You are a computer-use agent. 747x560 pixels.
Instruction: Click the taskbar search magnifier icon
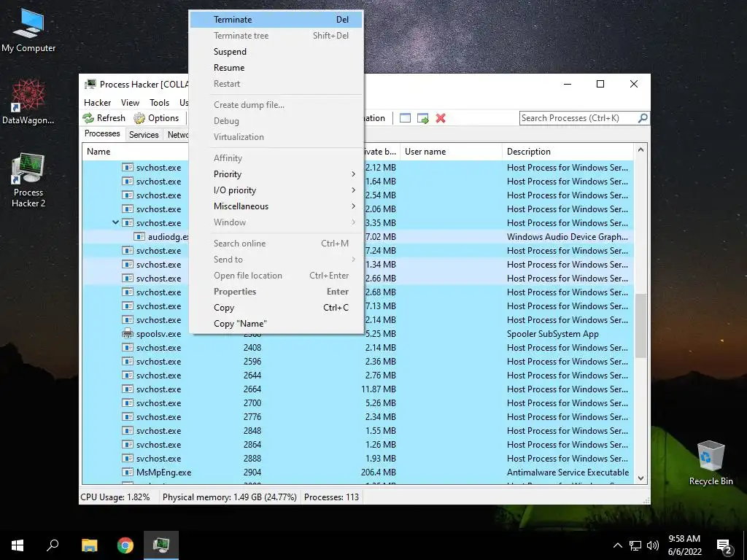[x=53, y=545]
